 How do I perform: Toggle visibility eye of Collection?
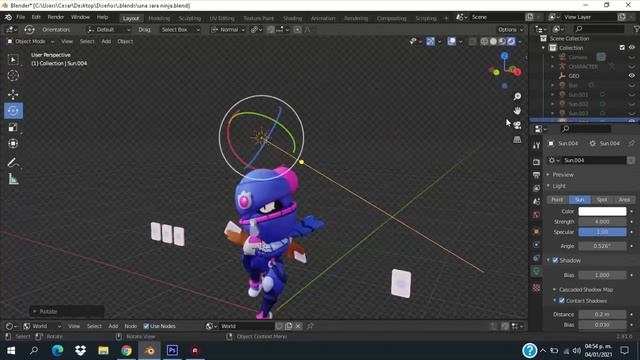tap(632, 48)
